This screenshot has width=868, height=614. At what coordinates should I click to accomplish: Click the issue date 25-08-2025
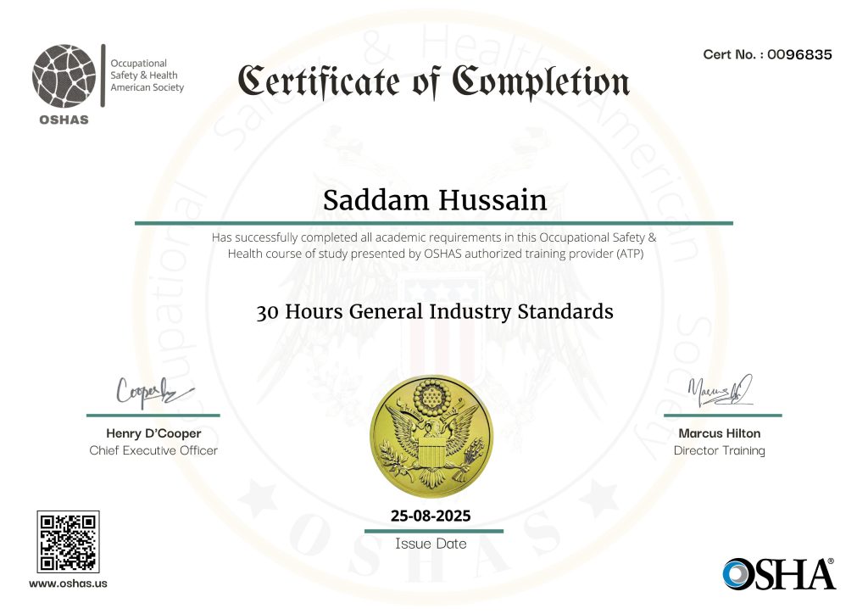pyautogui.click(x=431, y=516)
